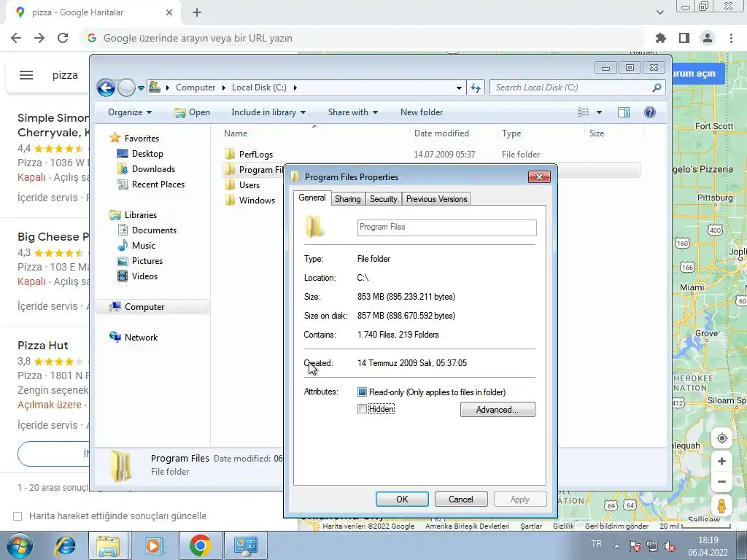Open Google Maps hamburger menu
747x560 pixels.
26,75
